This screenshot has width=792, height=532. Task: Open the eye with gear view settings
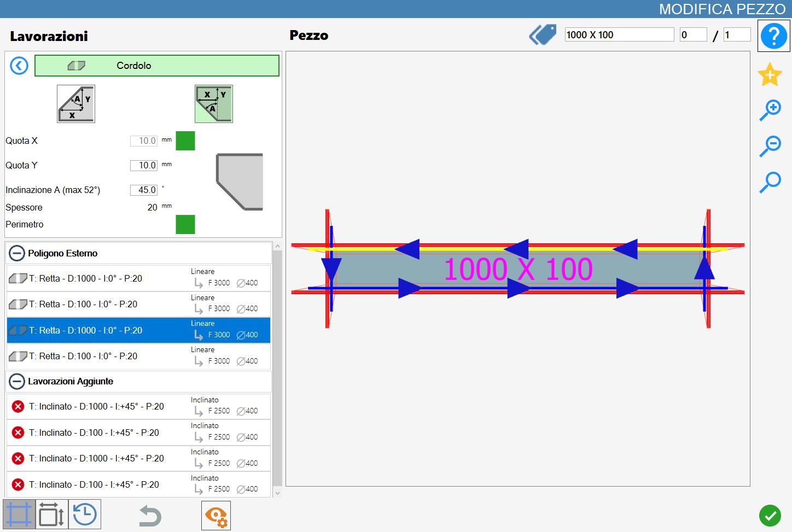point(216,516)
